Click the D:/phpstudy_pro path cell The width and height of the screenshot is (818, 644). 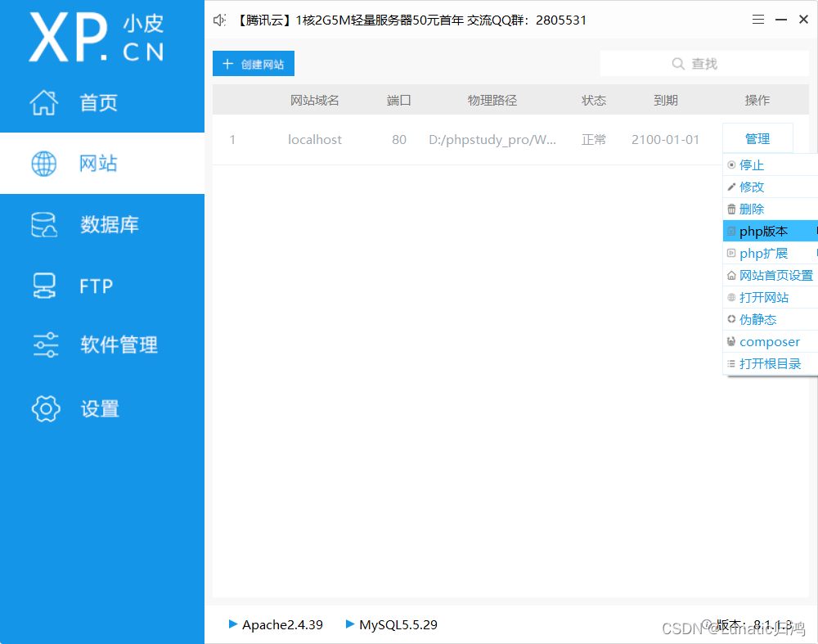492,139
